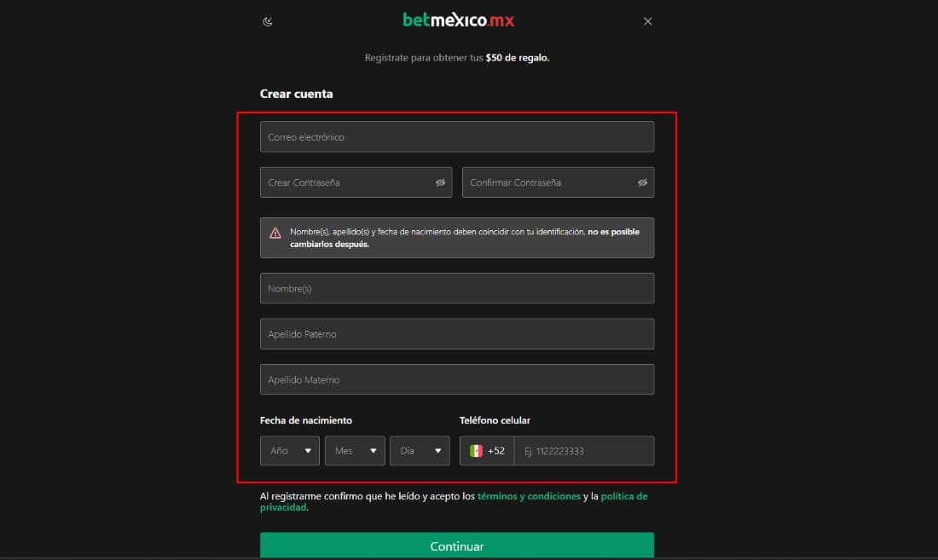Show password in Crear Contraseña field
The height and width of the screenshot is (560, 938).
(440, 183)
